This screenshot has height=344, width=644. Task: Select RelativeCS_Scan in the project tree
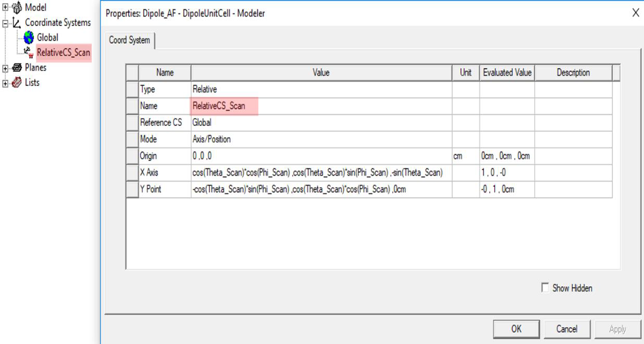pyautogui.click(x=64, y=52)
